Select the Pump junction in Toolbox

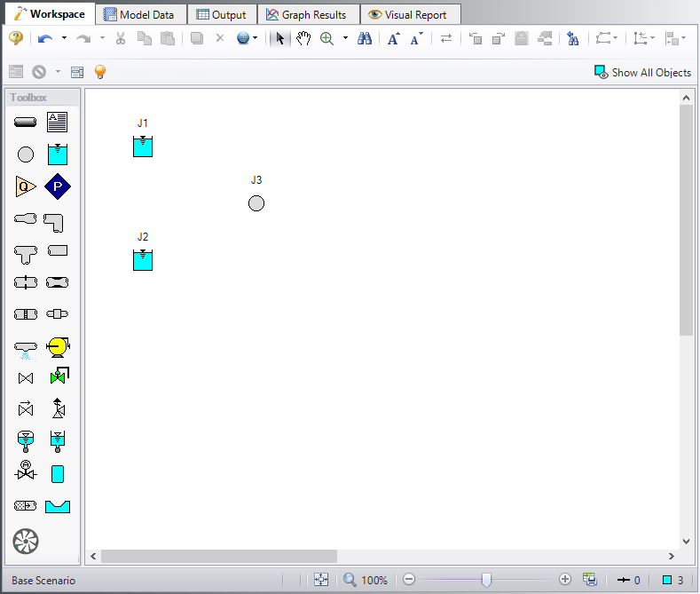pos(58,347)
